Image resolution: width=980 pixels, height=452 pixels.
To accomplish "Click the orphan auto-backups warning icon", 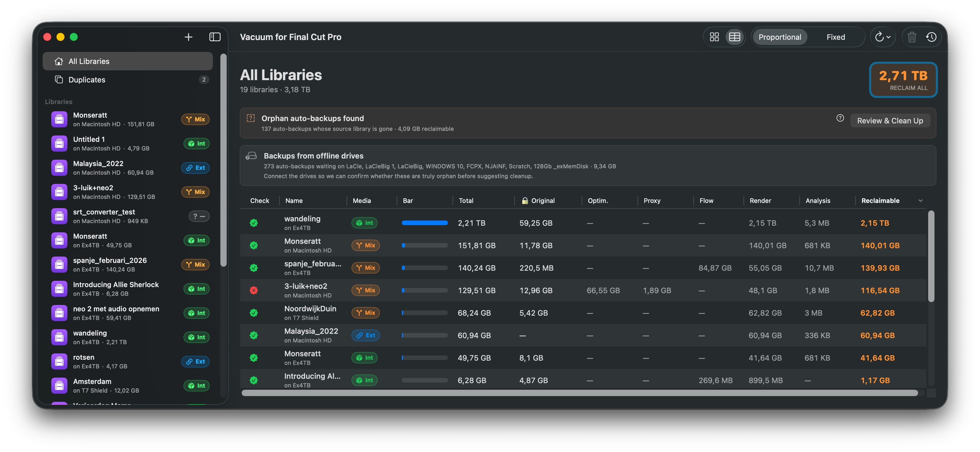I will [251, 118].
